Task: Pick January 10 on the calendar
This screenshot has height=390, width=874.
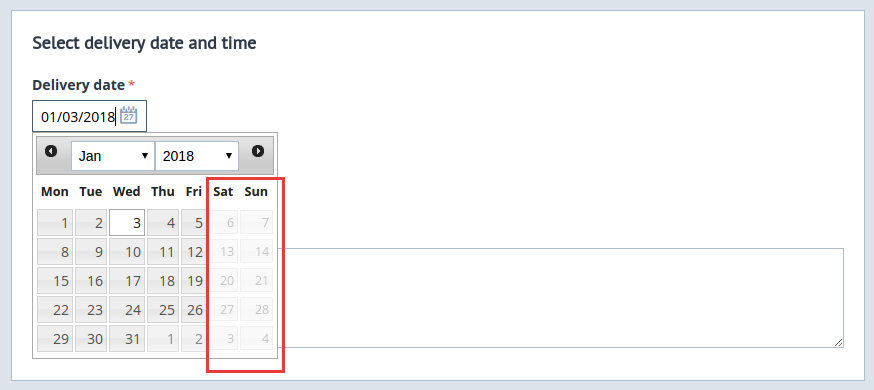Action: (x=127, y=252)
